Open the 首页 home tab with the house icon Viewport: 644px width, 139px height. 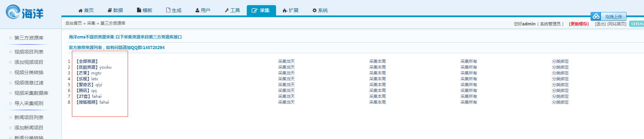(x=86, y=10)
